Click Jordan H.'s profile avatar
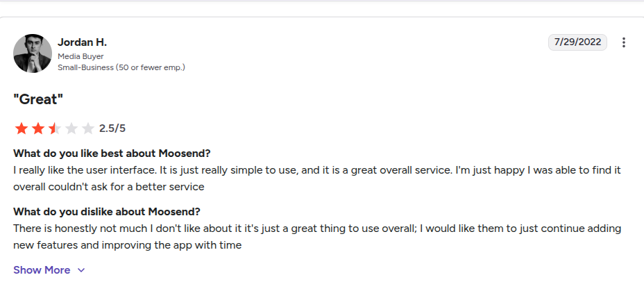The image size is (644, 291). click(33, 53)
